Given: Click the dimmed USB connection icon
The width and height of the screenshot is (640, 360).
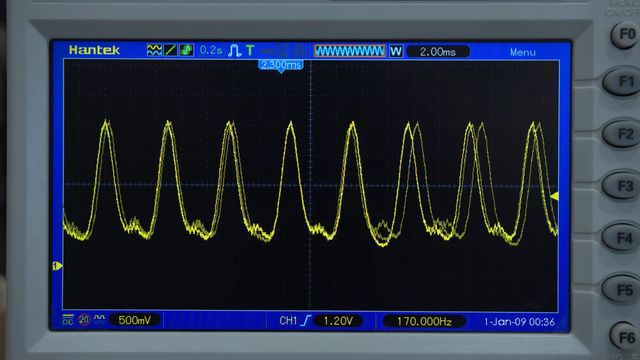Looking at the screenshot, I should click(267, 51).
